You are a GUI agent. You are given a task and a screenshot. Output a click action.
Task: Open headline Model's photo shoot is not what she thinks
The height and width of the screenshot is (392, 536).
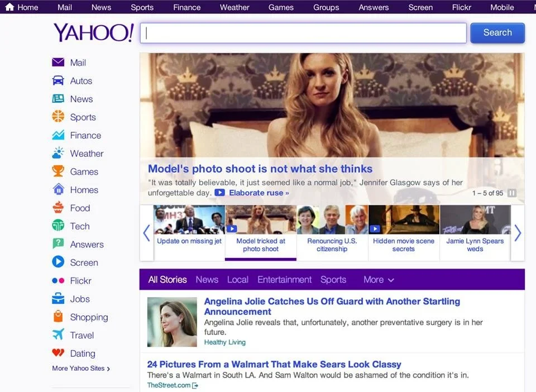pyautogui.click(x=260, y=169)
